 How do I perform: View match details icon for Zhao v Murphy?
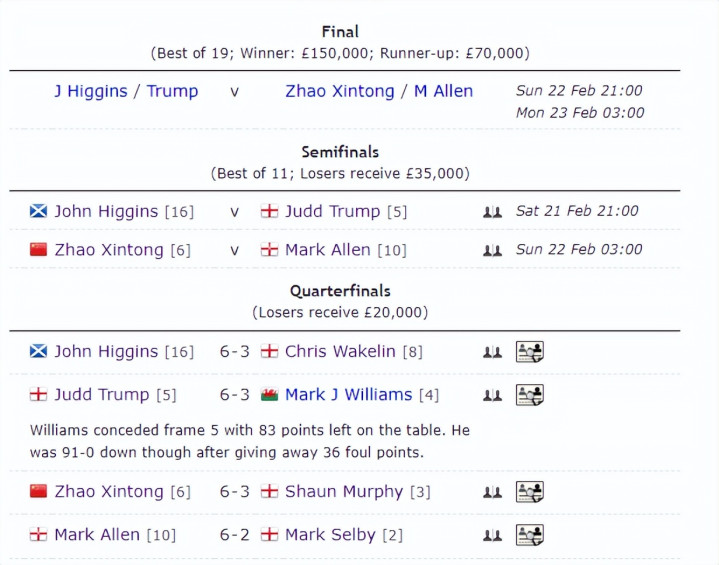(529, 492)
